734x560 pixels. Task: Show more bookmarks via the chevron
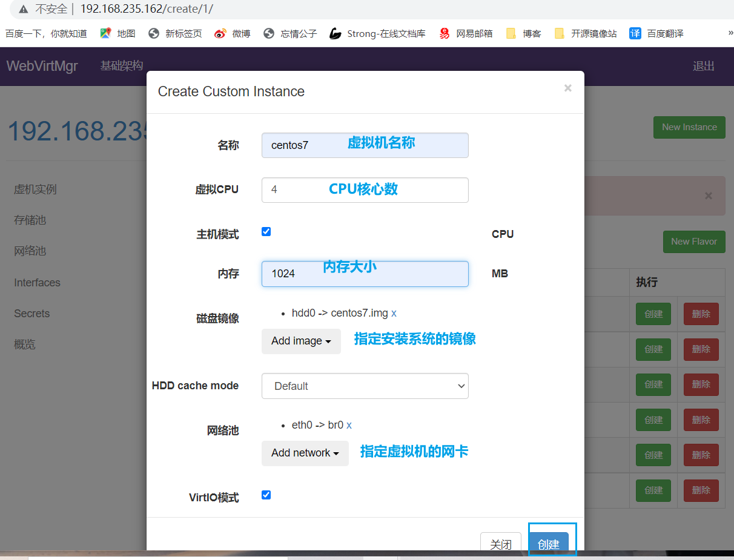point(730,33)
